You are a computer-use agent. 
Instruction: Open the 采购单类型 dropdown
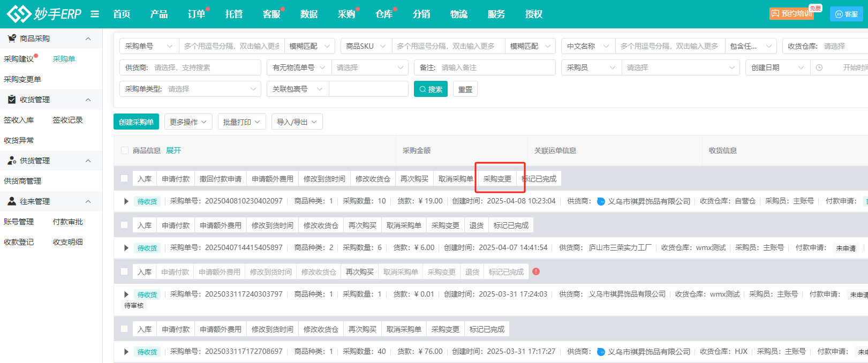pos(190,89)
